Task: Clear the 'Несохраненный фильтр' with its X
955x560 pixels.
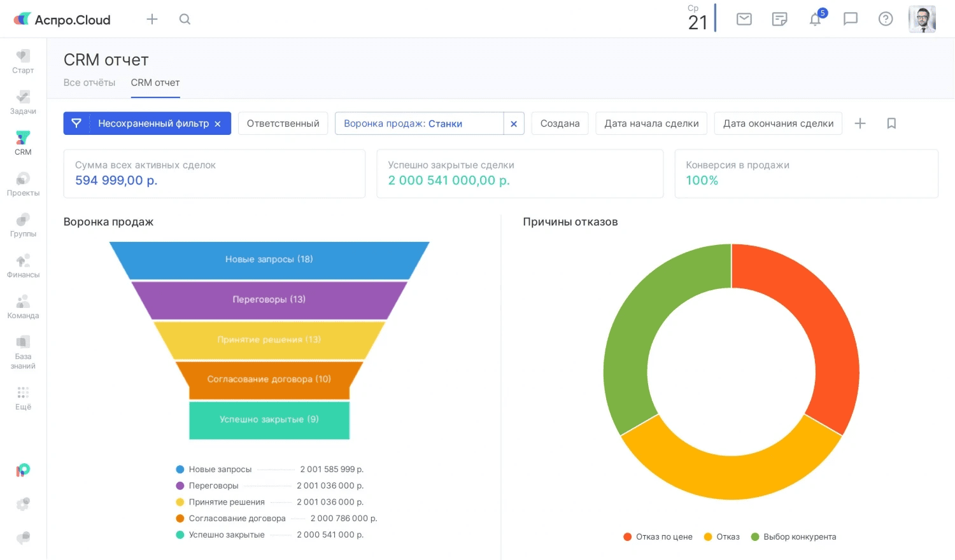Action: click(x=218, y=124)
